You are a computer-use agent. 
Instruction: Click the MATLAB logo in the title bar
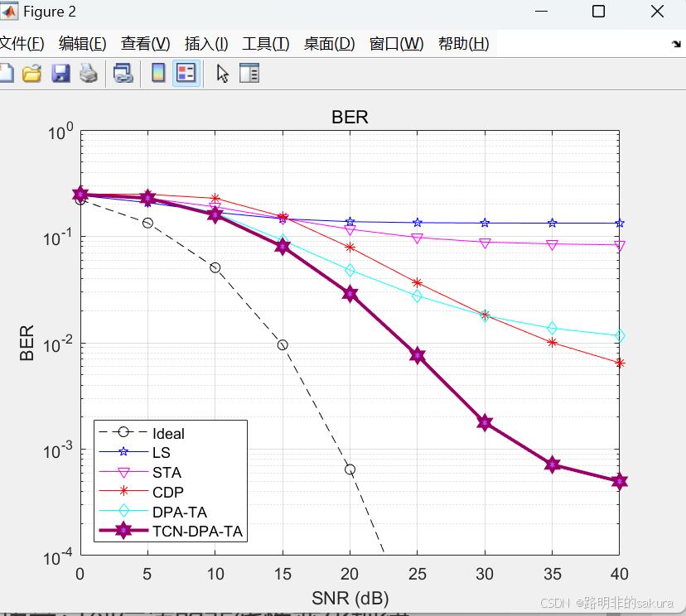(9, 12)
